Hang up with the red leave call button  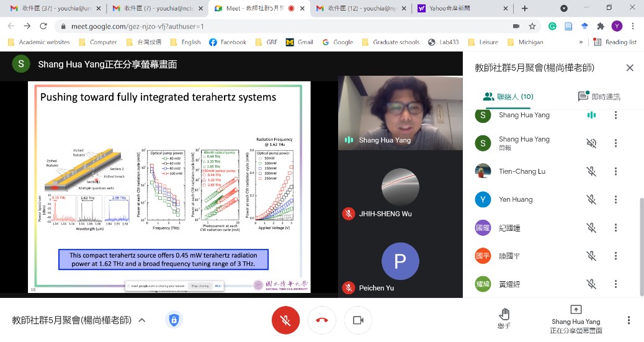(322, 320)
